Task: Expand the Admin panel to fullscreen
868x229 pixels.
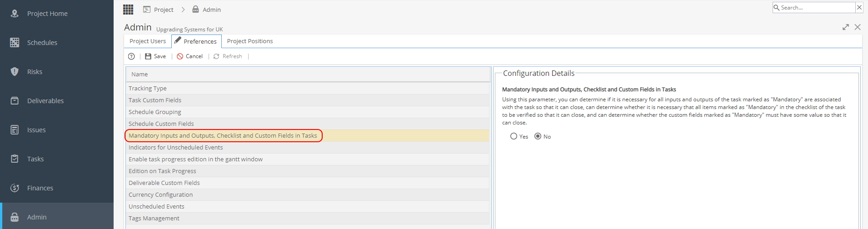Action: coord(846,27)
